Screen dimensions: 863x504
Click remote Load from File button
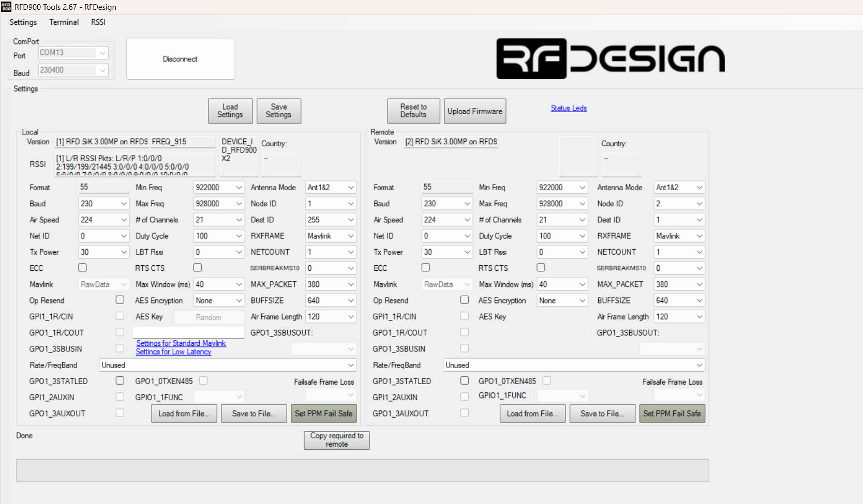coord(533,414)
